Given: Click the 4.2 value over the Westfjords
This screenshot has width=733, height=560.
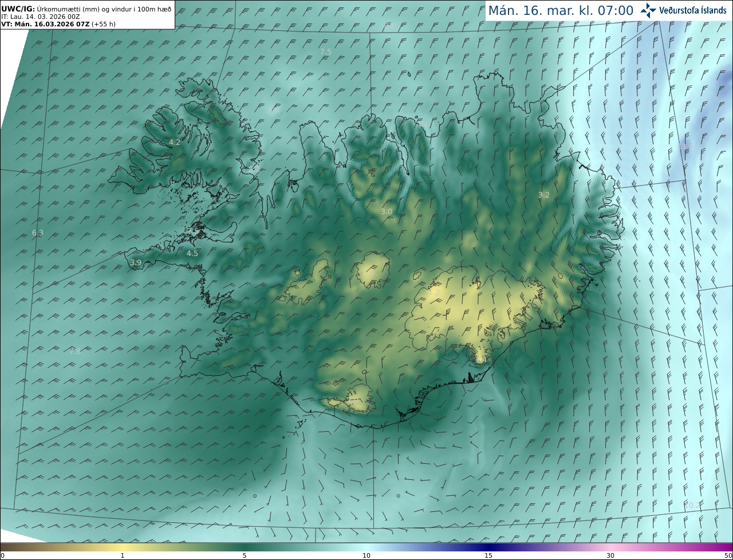Looking at the screenshot, I should pos(175,142).
